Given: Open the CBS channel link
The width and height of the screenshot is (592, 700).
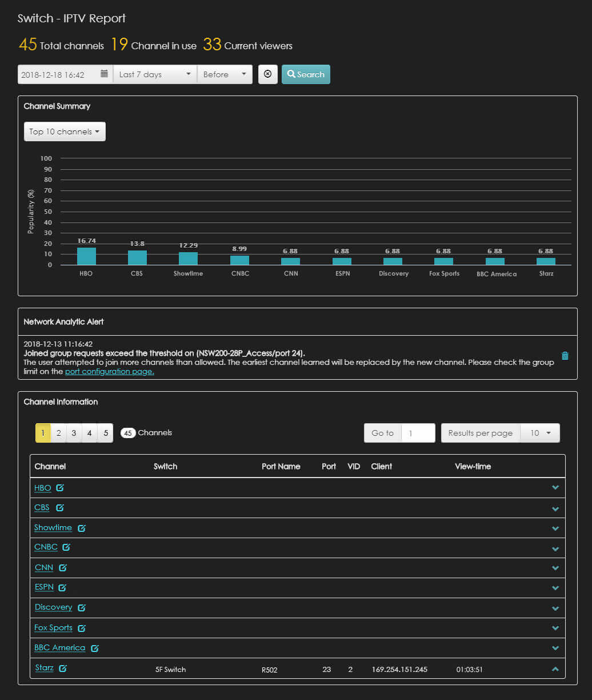Looking at the screenshot, I should [42, 507].
